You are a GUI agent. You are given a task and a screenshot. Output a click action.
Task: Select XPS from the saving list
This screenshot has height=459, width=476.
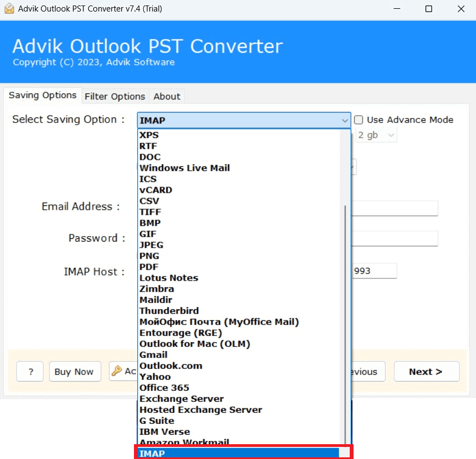[x=239, y=135]
